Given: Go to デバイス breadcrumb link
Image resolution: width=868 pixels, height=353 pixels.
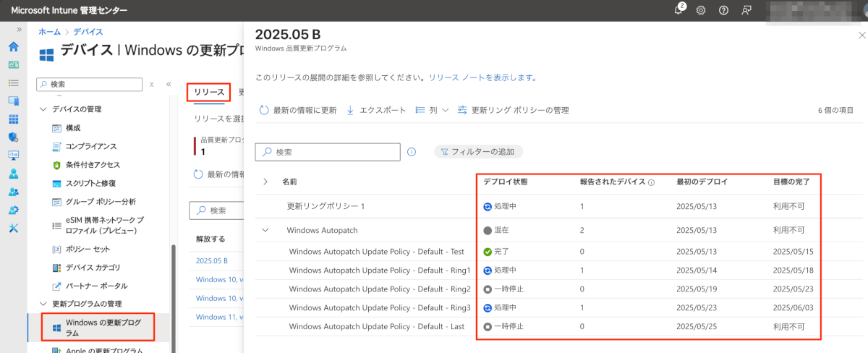Looking at the screenshot, I should (88, 32).
